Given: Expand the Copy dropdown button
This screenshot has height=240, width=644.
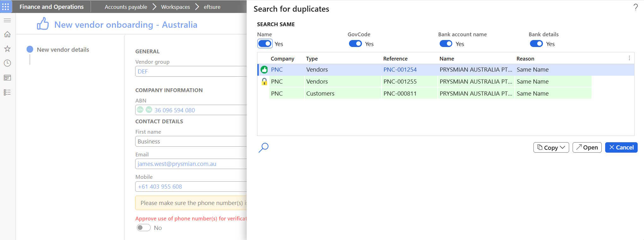Looking at the screenshot, I should (551, 148).
